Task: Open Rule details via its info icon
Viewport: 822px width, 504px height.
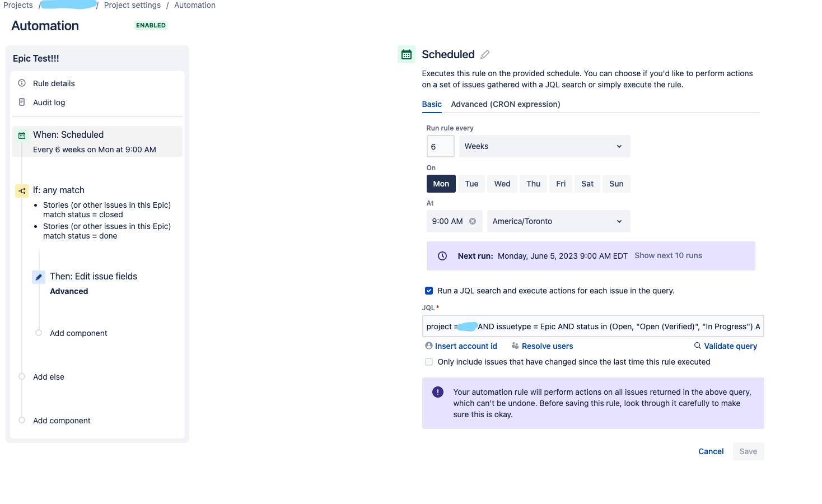Action: [21, 83]
